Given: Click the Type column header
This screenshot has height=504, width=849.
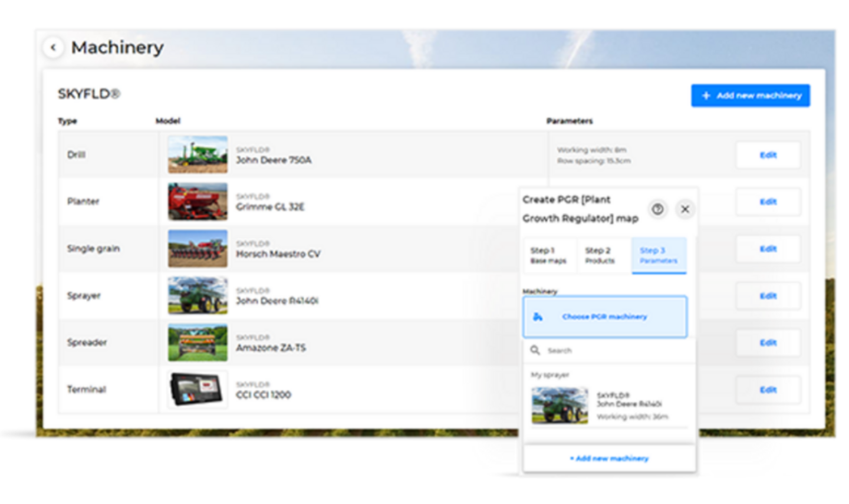Looking at the screenshot, I should coord(67,121).
